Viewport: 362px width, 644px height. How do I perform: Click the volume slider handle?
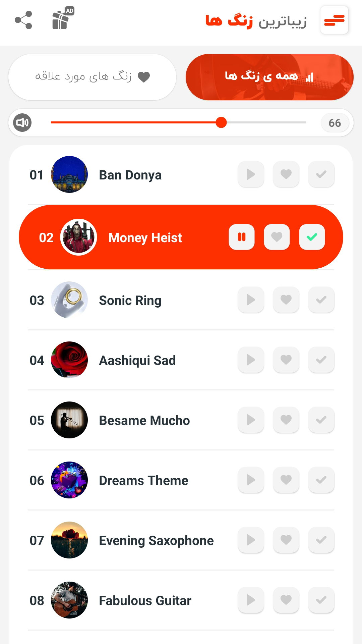point(221,123)
